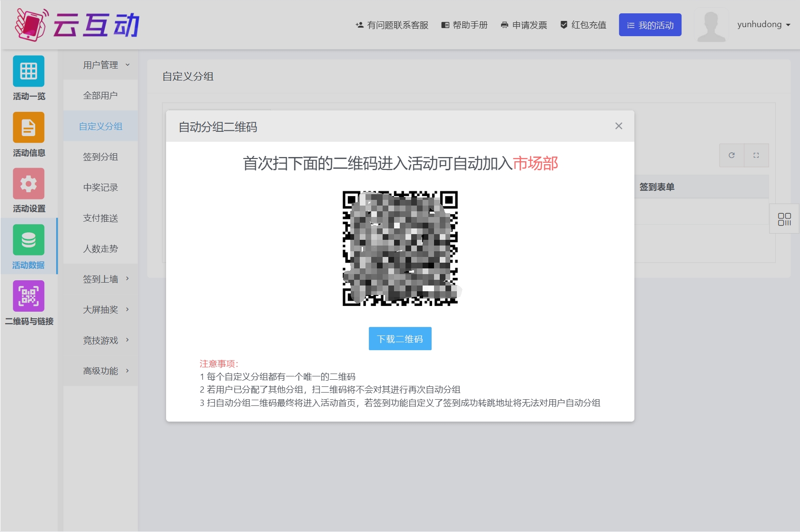
Task: Close the 自动分组二维码 dialog
Action: (x=619, y=126)
